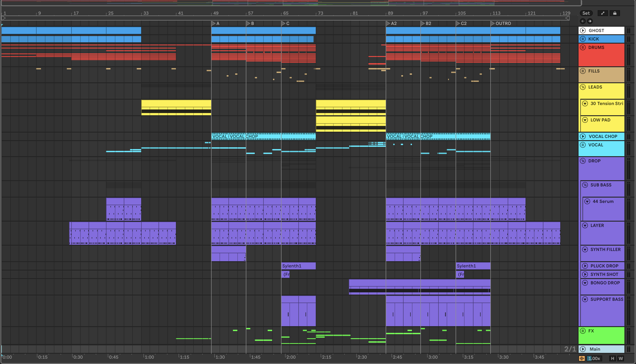Select the DRUMS track name header
The image size is (636, 364).
tap(601, 55)
